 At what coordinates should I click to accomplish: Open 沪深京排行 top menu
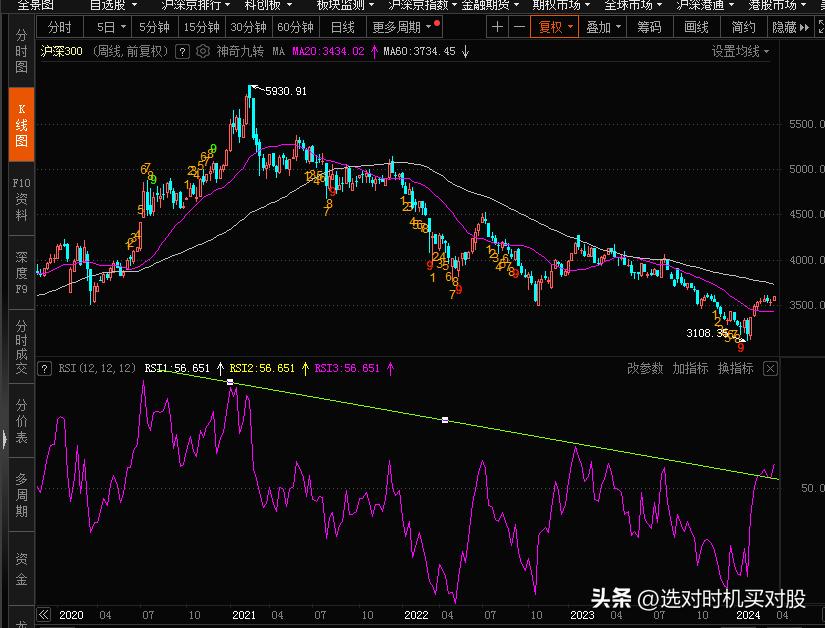point(196,5)
